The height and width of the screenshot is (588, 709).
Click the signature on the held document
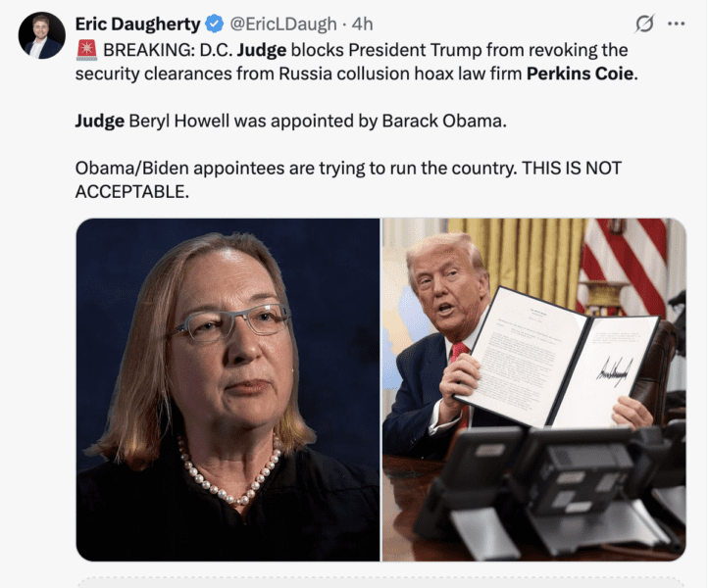(x=615, y=372)
